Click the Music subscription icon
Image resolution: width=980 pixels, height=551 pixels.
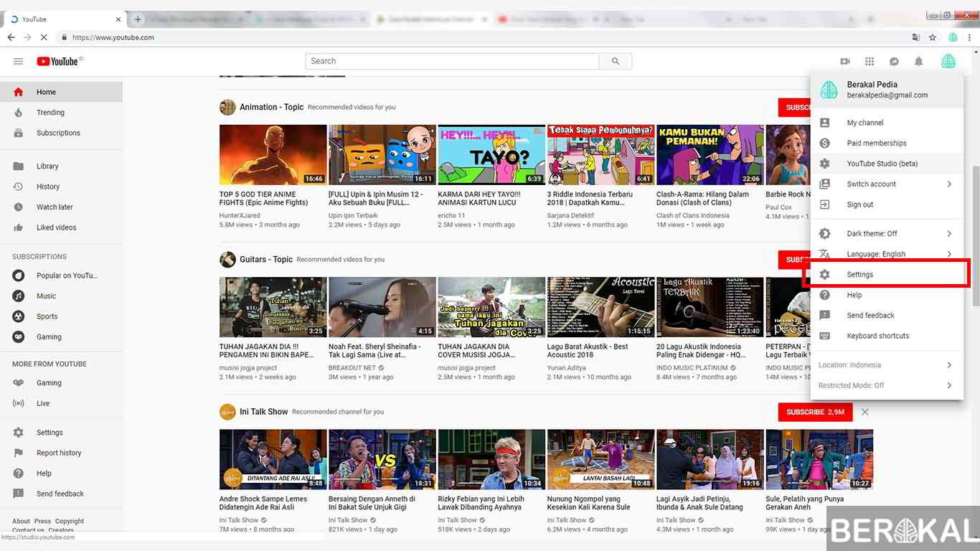coord(19,296)
